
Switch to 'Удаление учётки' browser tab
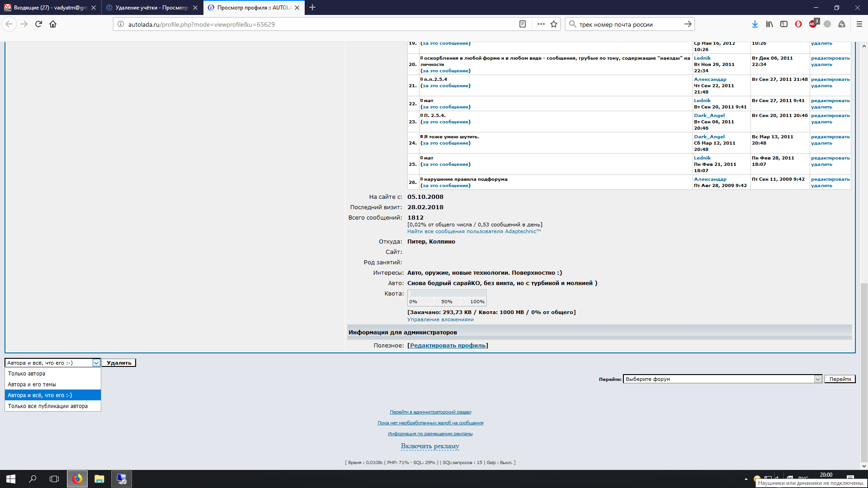tap(151, 8)
